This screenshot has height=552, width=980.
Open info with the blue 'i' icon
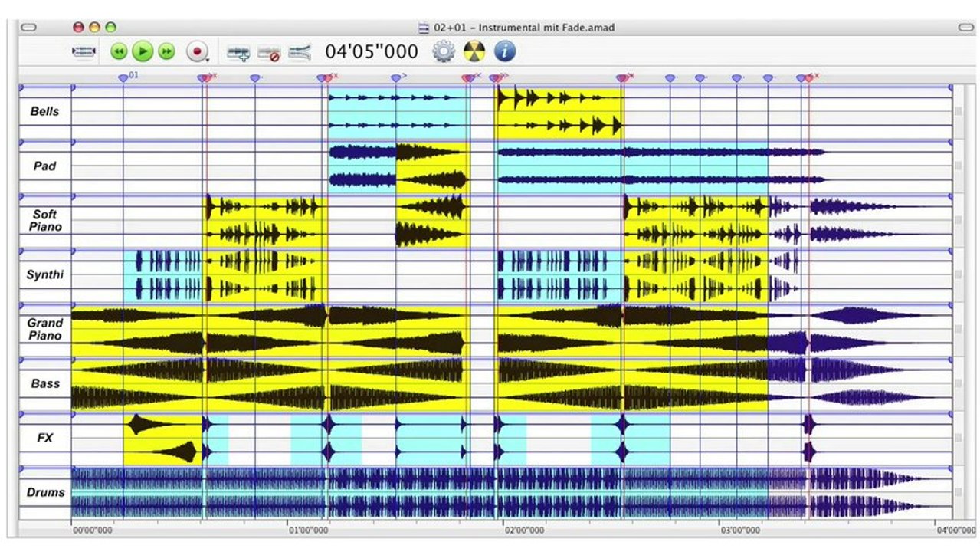tap(504, 51)
